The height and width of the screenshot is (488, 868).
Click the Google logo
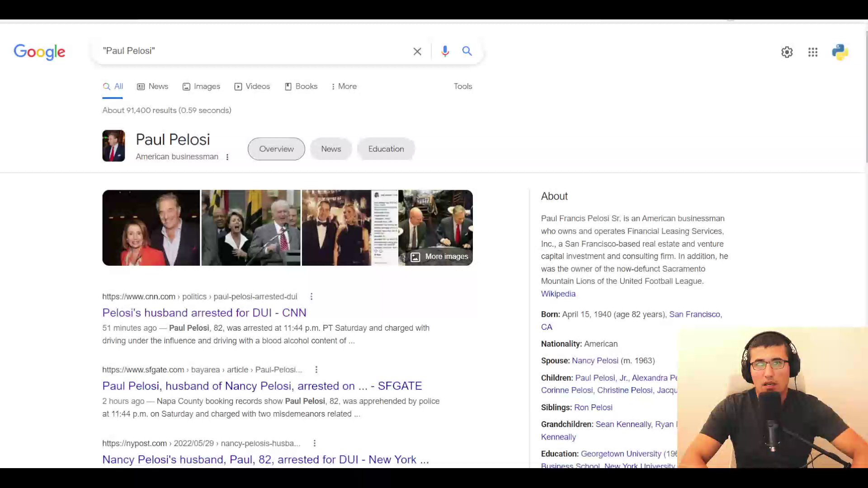[x=39, y=52]
